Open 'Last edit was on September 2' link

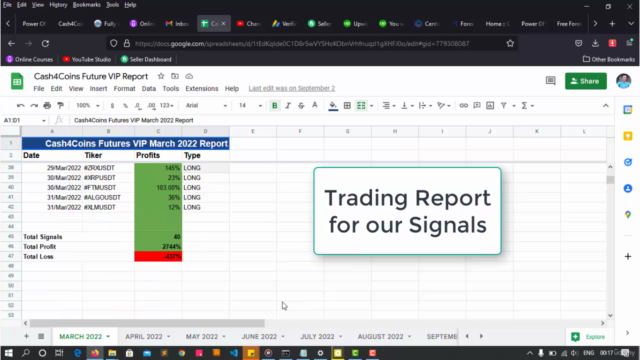tap(292, 88)
